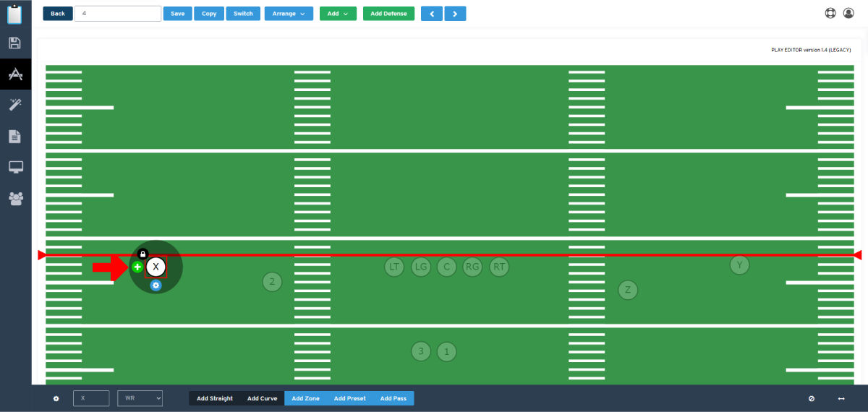Click the help lifebuoy icon top right
Image resolution: width=868 pixels, height=412 pixels.
coord(830,13)
